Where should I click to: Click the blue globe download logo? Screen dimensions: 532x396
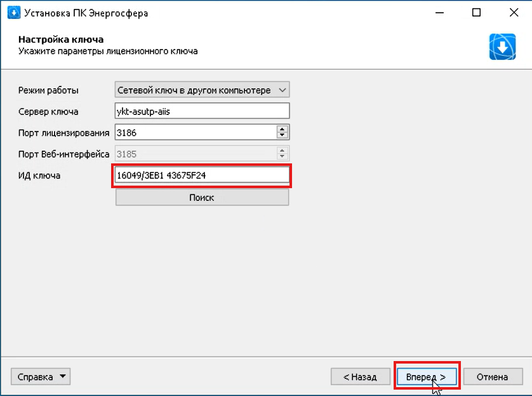(x=503, y=47)
